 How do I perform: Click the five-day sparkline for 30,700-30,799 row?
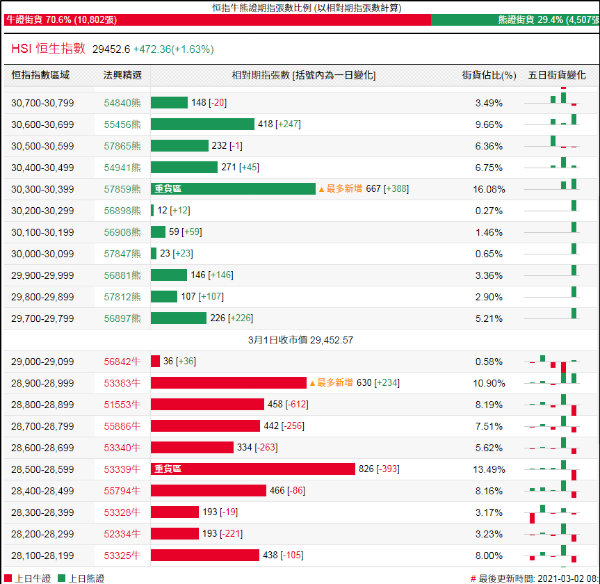pos(552,99)
